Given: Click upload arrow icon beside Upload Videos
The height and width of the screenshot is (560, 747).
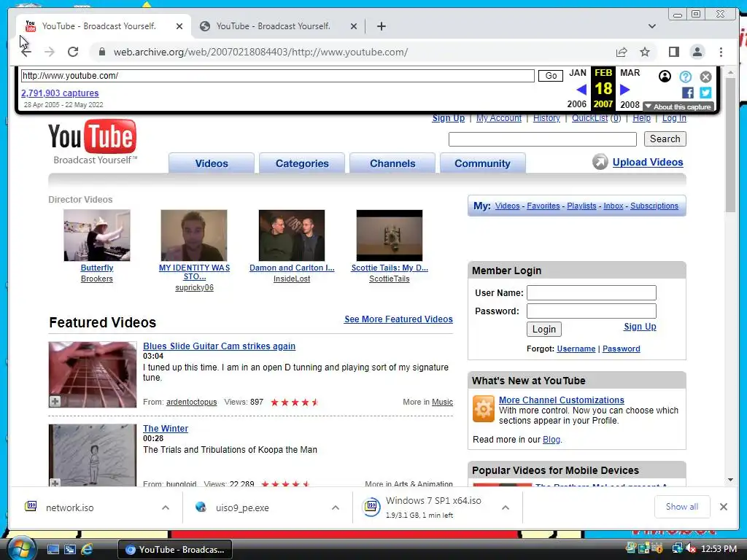Looking at the screenshot, I should pos(600,162).
